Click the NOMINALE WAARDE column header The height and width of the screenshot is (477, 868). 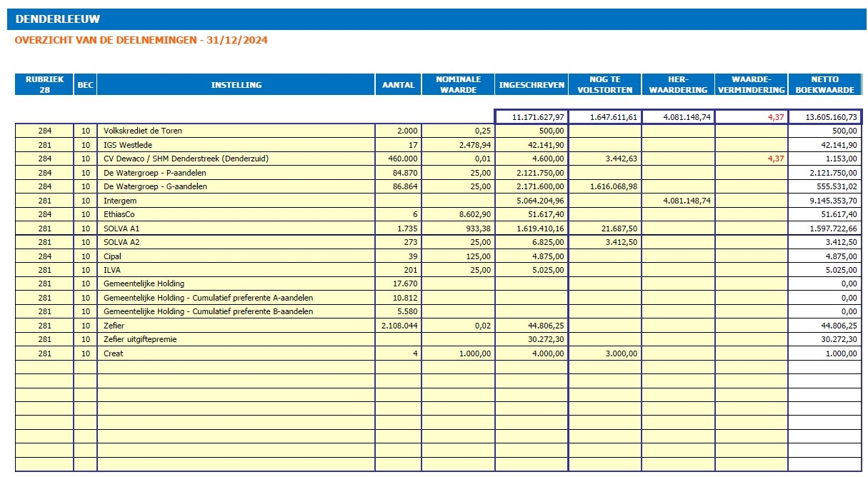[x=458, y=85]
